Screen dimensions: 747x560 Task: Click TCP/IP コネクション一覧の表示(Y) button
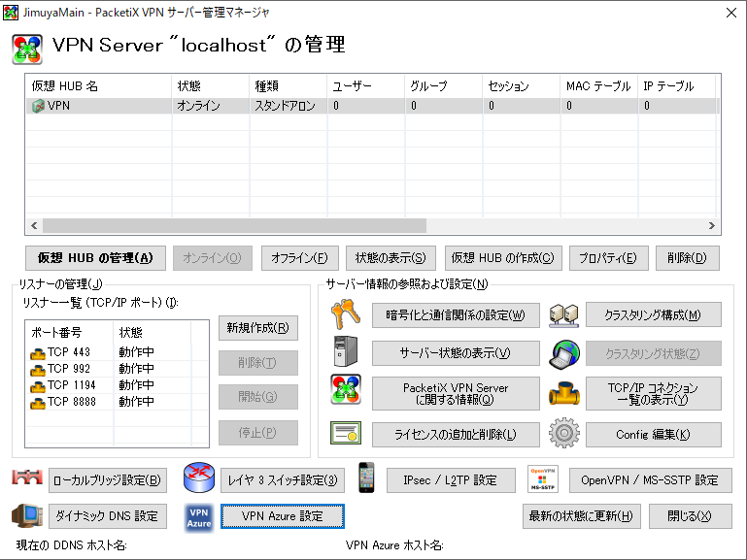point(653,393)
